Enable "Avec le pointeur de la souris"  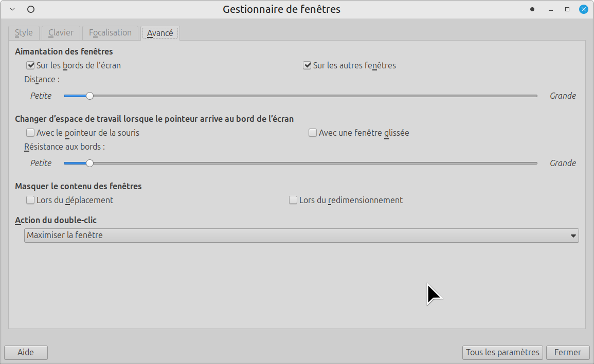(30, 133)
